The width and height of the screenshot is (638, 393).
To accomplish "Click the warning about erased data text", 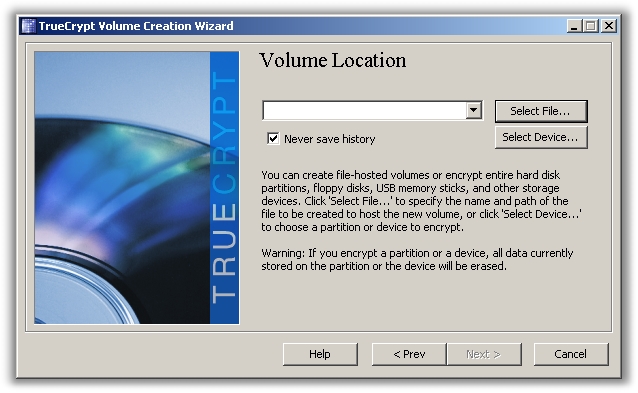I will (x=417, y=260).
